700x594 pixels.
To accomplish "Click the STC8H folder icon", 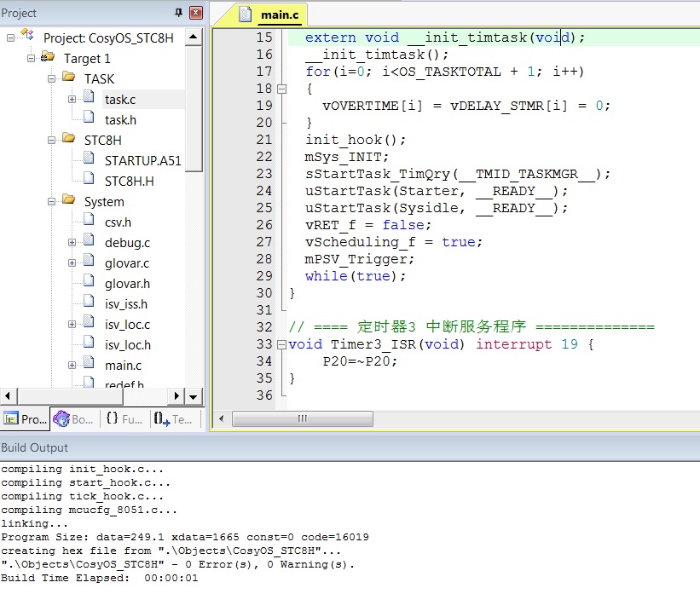I will pos(68,137).
